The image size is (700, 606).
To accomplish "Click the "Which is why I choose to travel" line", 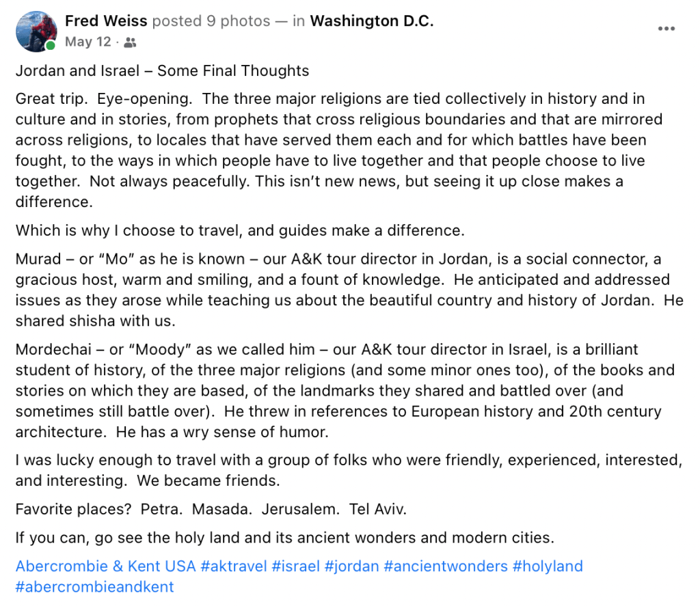I will click(240, 230).
